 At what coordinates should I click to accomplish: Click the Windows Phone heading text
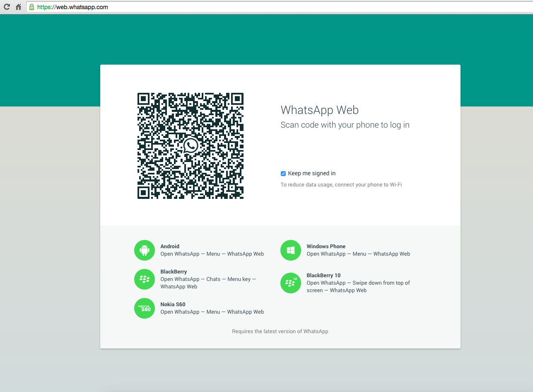tap(326, 247)
